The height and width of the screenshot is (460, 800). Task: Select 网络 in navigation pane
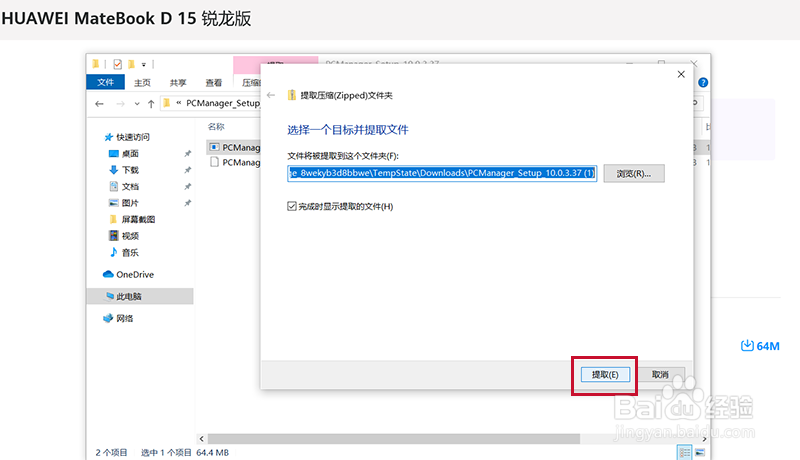(124, 318)
